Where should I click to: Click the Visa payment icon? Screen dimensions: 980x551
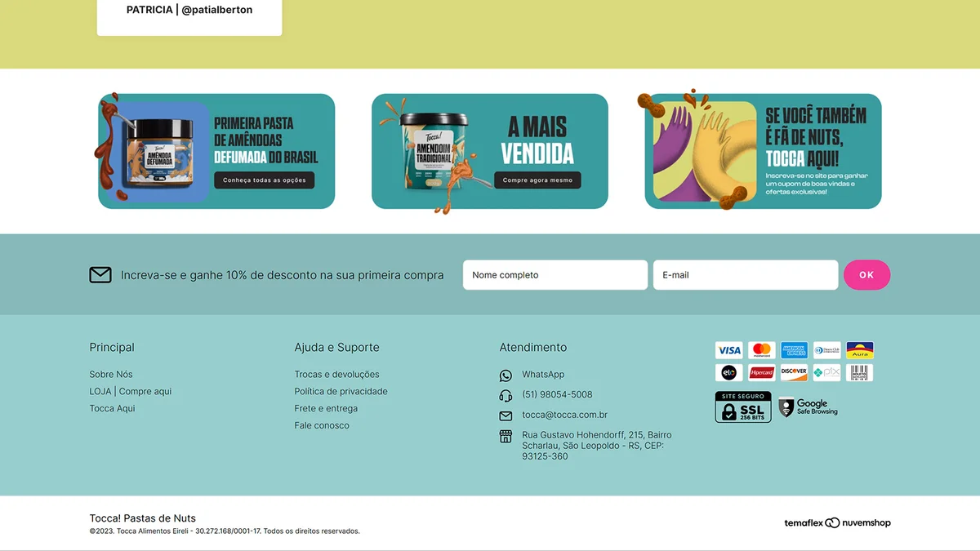(728, 350)
